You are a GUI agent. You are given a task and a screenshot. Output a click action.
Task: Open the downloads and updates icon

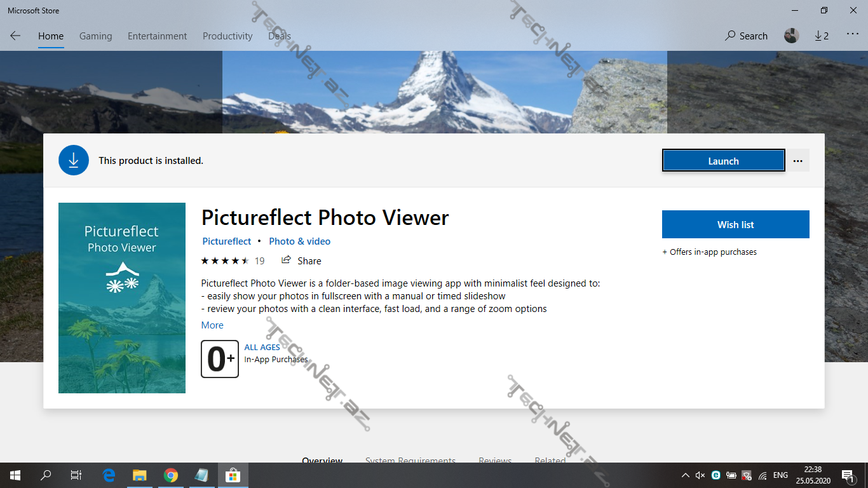pos(822,36)
